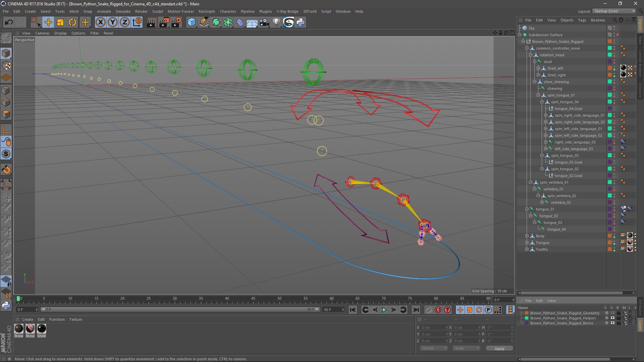Toggle Rigged_Helpers layer visibility
This screenshot has height=362, width=644.
tap(612, 318)
